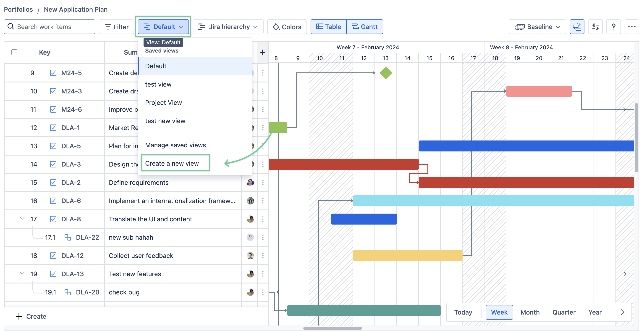Click the pink Gantt bar for M24-3
Viewport: 644px width, 331px height.
pyautogui.click(x=539, y=91)
